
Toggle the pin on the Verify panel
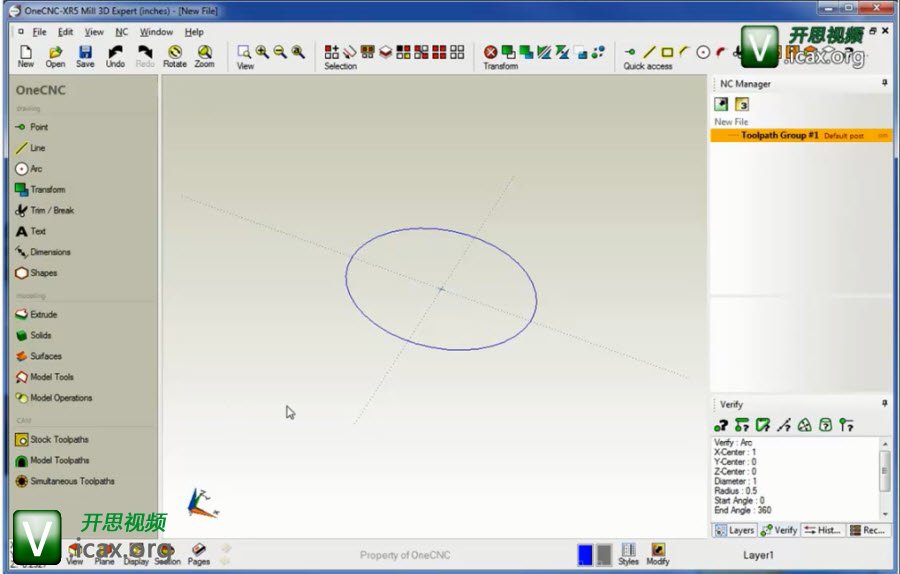[884, 404]
